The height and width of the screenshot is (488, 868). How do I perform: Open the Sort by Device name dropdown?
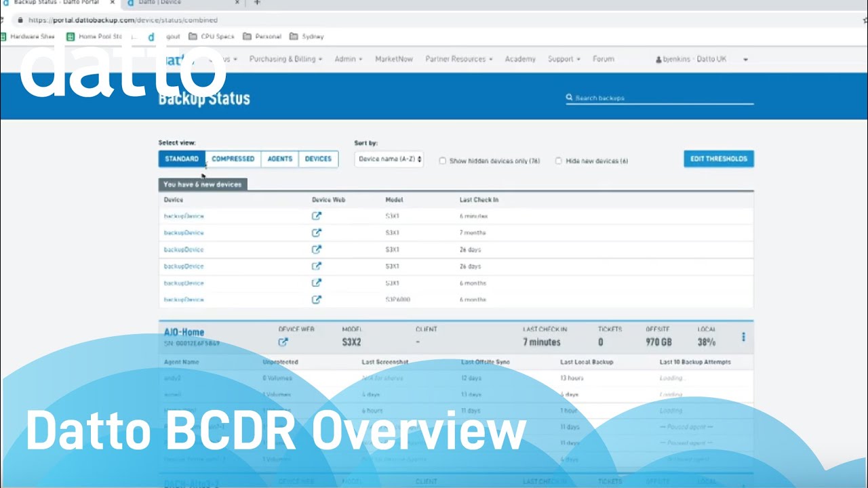[389, 159]
